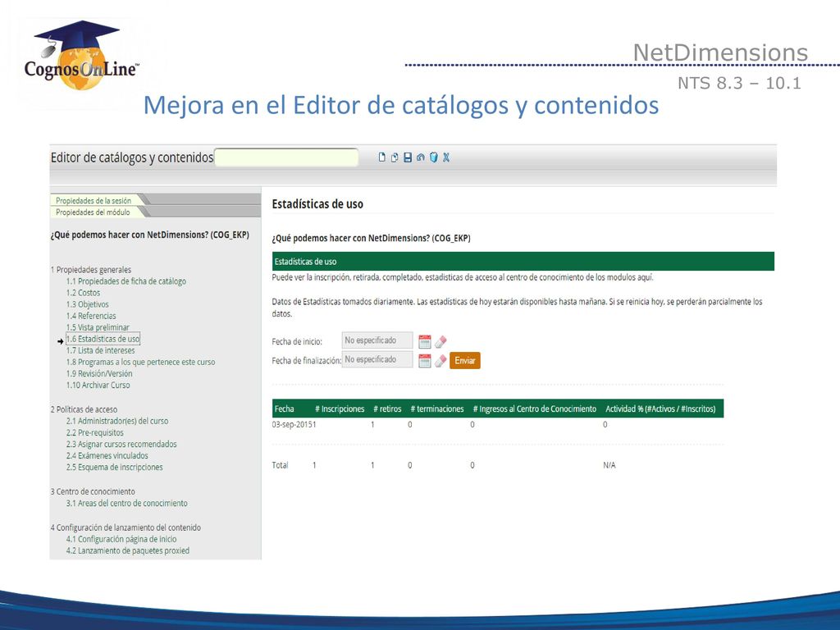840x630 pixels.
Task: Open the Propiedades del módulo tab
Action: click(94, 212)
